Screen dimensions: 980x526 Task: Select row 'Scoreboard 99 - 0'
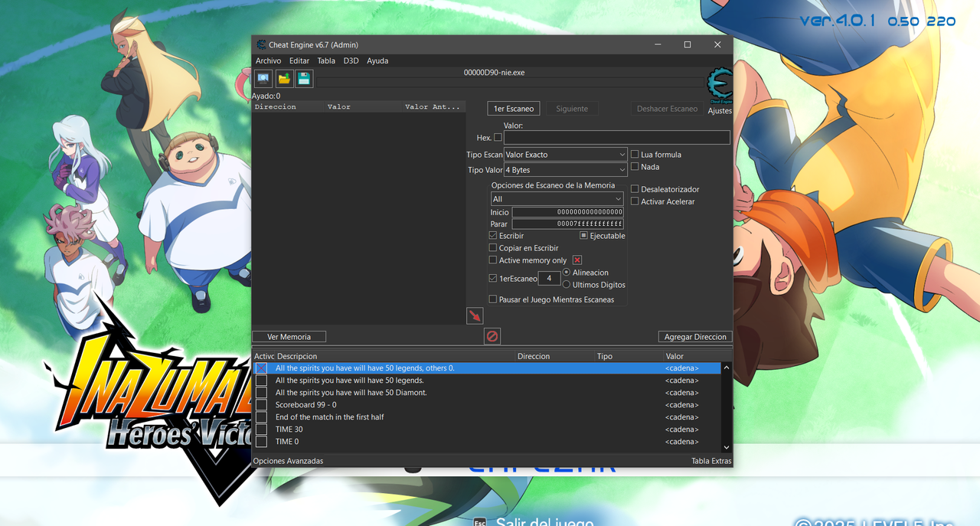pyautogui.click(x=487, y=405)
